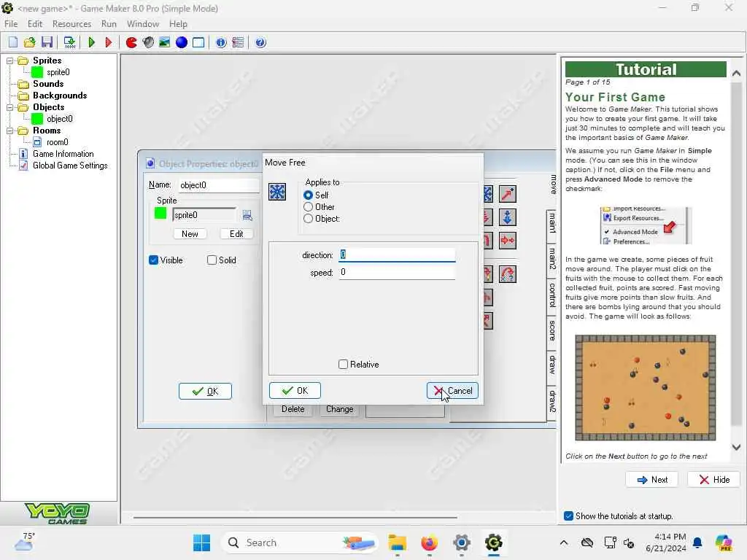Create a new sound resource
Screen dimensions: 747x560
(148, 42)
